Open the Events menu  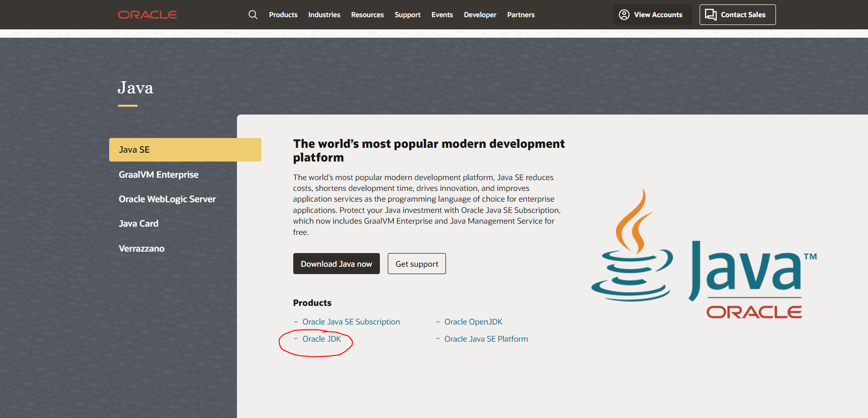[x=442, y=15]
